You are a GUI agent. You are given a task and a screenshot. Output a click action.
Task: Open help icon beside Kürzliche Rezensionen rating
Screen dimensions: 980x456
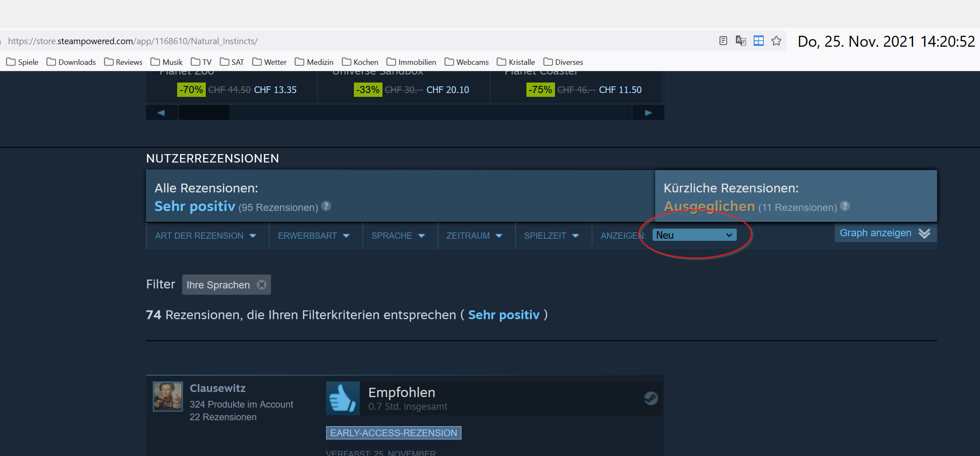tap(845, 207)
